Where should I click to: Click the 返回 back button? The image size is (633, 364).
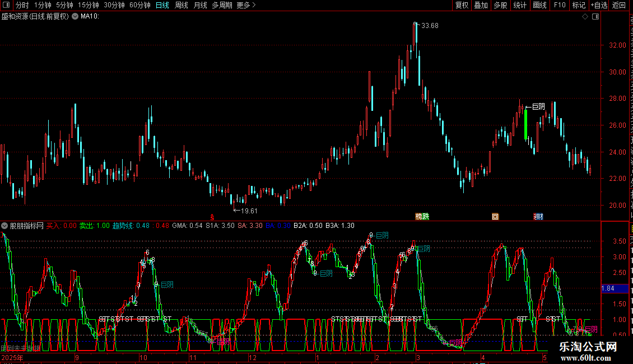point(619,5)
